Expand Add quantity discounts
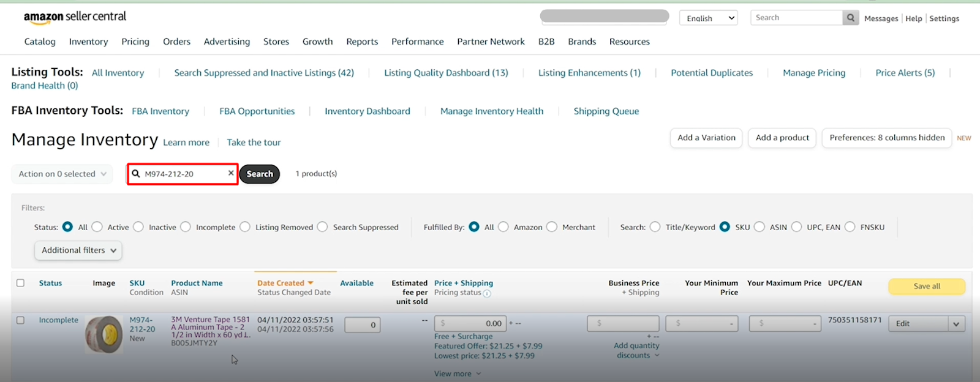The image size is (980, 382). point(636,351)
